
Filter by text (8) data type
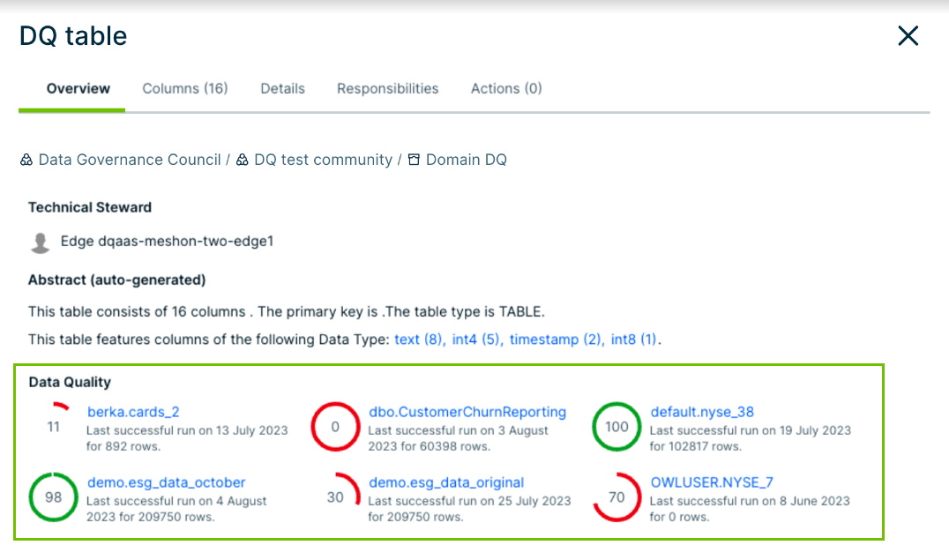pyautogui.click(x=419, y=340)
